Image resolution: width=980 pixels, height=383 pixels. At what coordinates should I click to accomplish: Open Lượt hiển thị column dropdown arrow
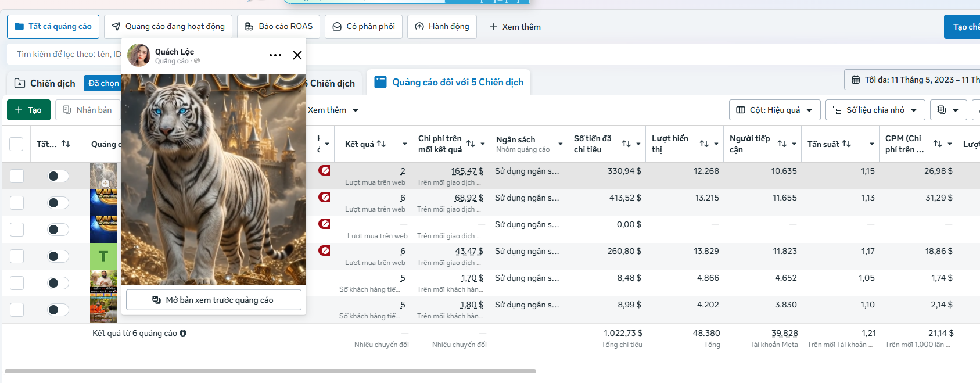click(716, 144)
